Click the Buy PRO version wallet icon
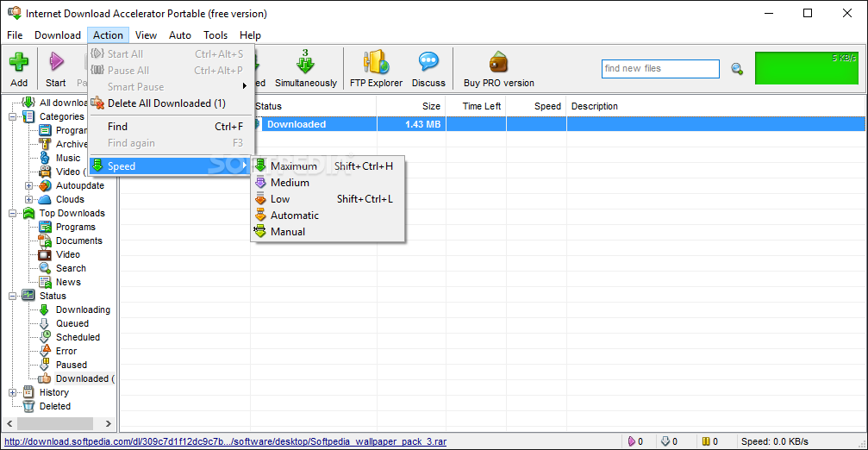The width and height of the screenshot is (868, 450). [x=499, y=62]
